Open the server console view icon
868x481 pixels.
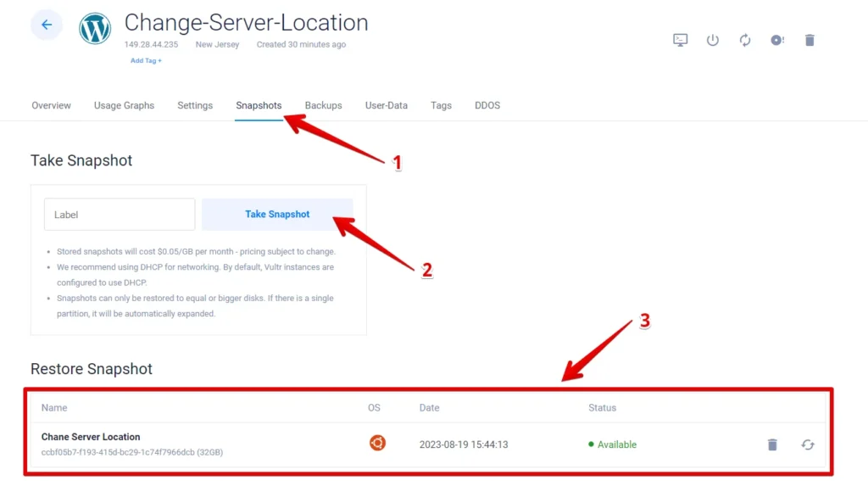681,40
